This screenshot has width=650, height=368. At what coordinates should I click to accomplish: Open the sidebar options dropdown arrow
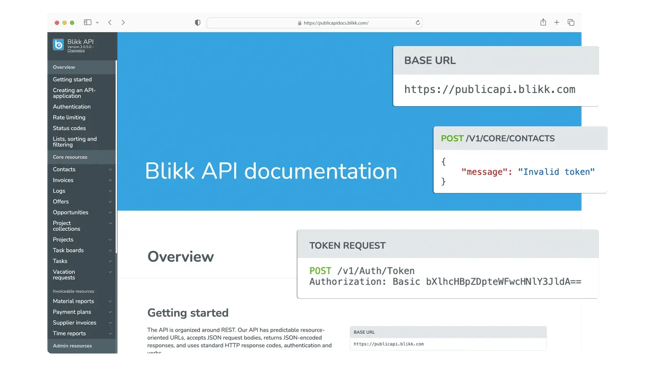click(97, 23)
